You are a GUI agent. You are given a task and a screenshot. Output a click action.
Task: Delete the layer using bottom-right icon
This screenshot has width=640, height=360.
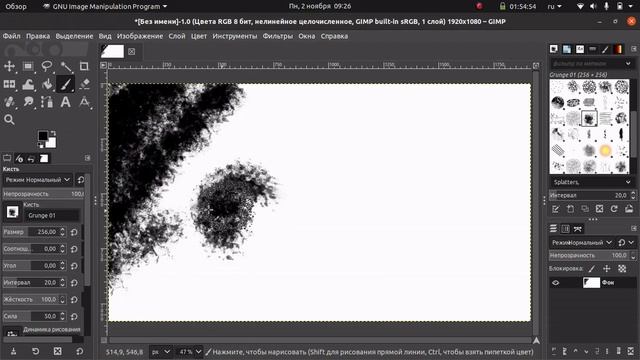631,351
